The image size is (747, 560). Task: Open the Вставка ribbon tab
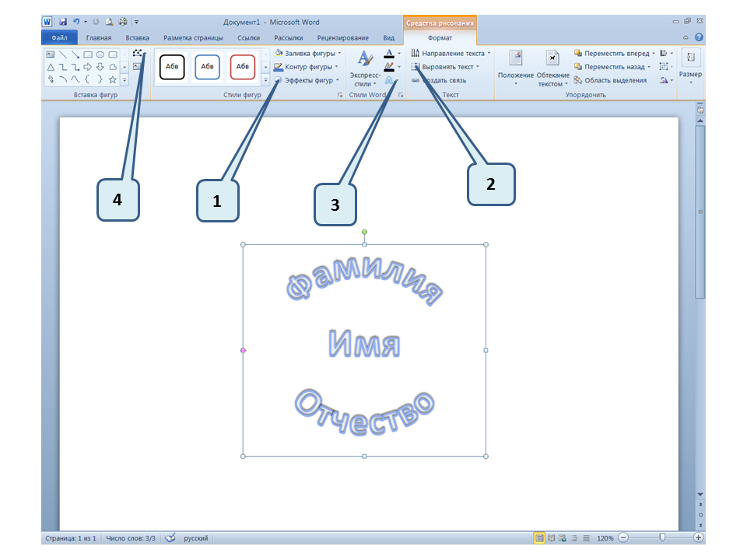137,37
